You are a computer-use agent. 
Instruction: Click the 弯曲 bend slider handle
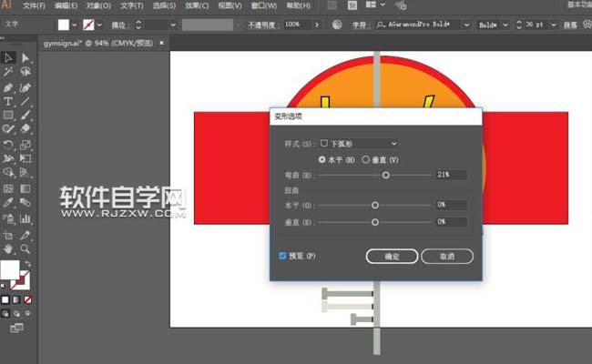(386, 174)
